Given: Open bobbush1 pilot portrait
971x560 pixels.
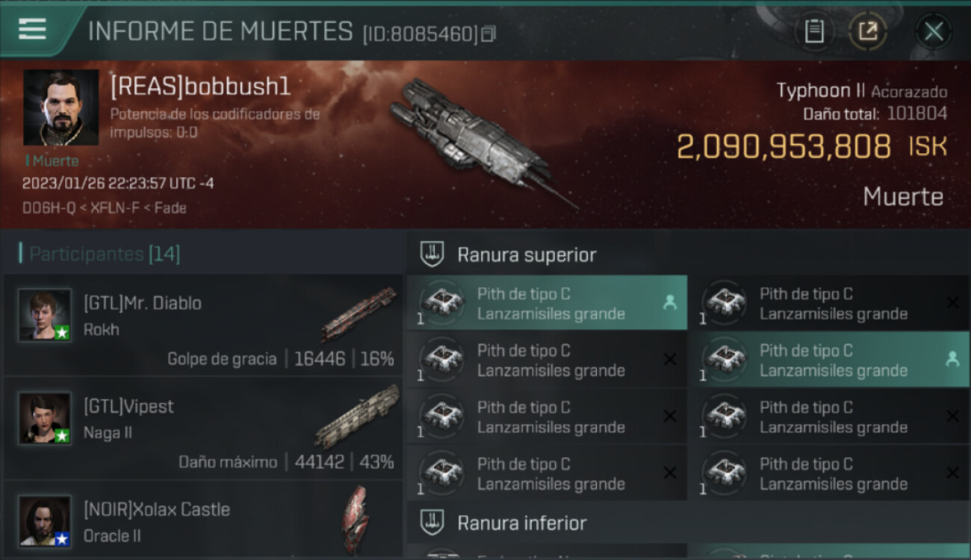Looking at the screenshot, I should click(x=61, y=108).
